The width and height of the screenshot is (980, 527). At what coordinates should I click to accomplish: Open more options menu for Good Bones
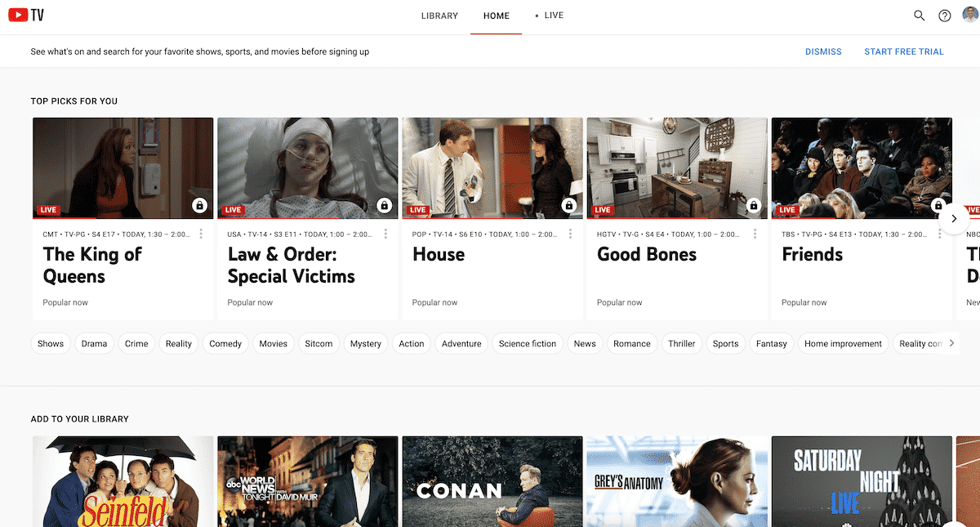[755, 234]
